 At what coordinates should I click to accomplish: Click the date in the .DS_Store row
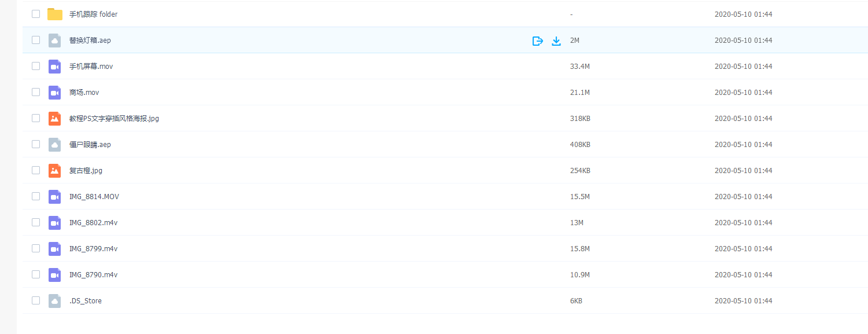point(744,301)
